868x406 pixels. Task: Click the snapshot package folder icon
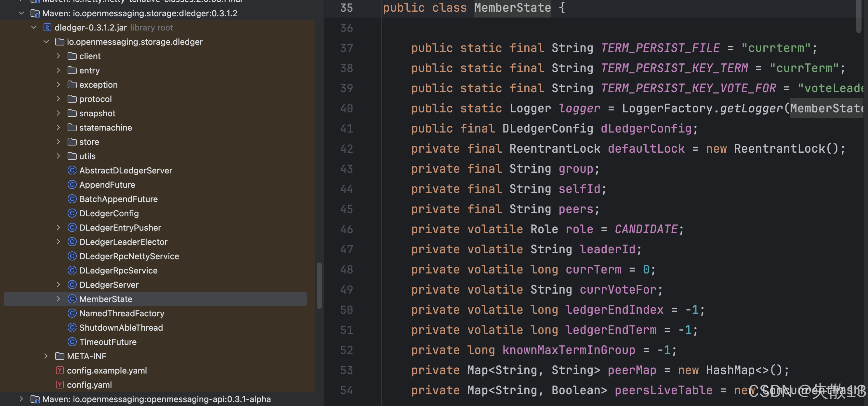[72, 113]
